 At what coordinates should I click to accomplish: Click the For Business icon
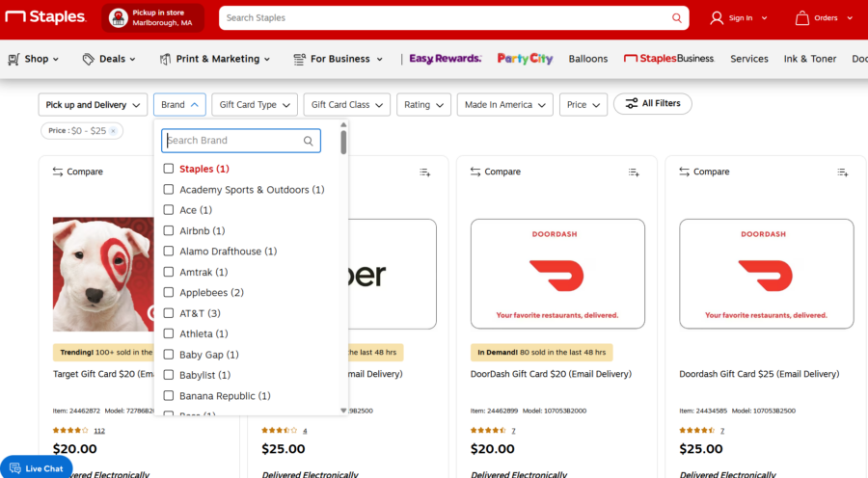(x=300, y=59)
